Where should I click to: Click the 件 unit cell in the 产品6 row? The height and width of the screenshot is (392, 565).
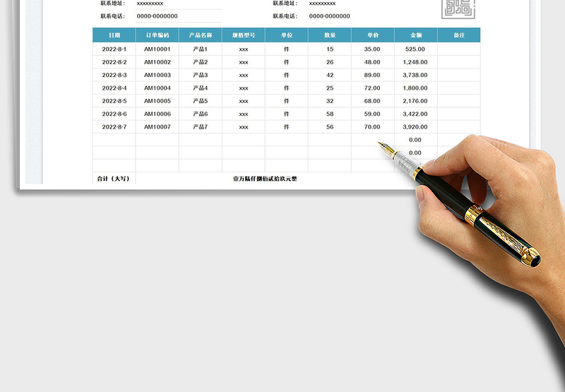[287, 114]
